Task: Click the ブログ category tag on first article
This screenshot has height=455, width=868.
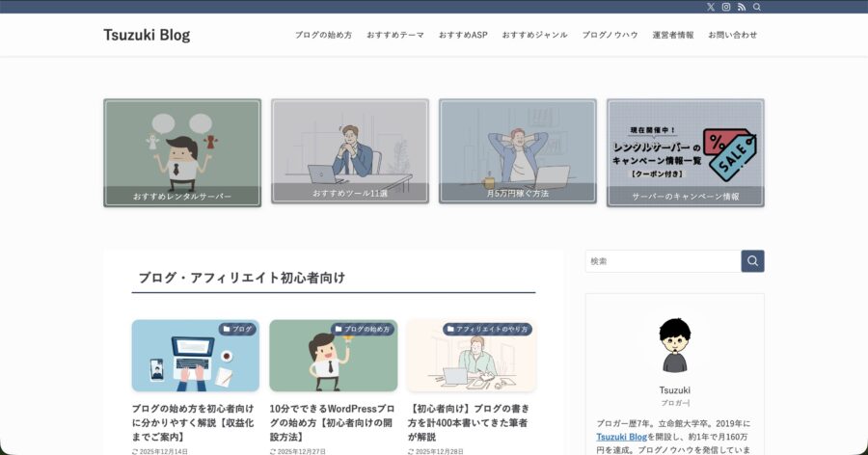Action: click(237, 329)
